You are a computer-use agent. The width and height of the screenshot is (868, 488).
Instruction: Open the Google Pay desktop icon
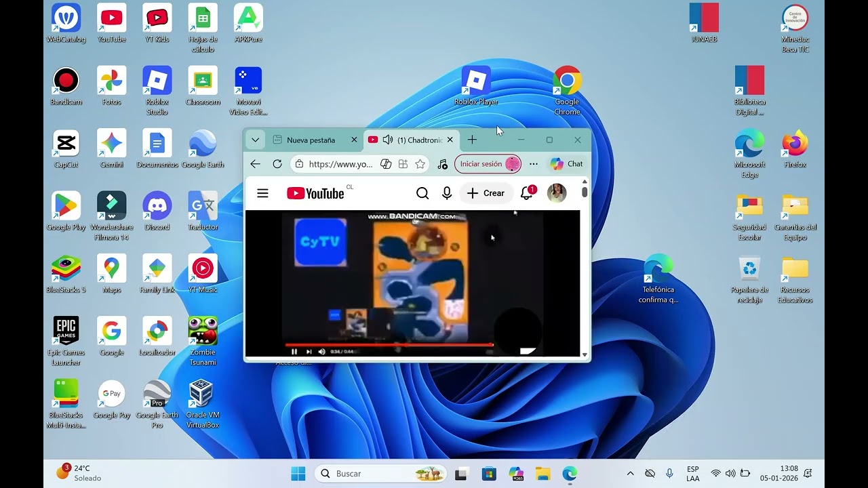coord(111,400)
